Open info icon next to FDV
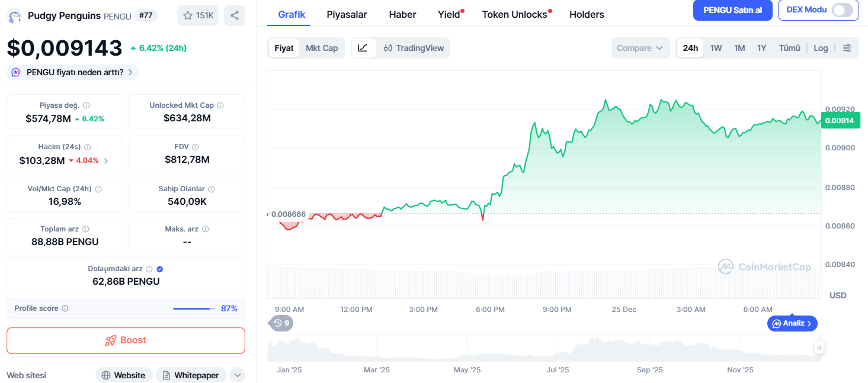This screenshot has height=383, width=868. [196, 147]
